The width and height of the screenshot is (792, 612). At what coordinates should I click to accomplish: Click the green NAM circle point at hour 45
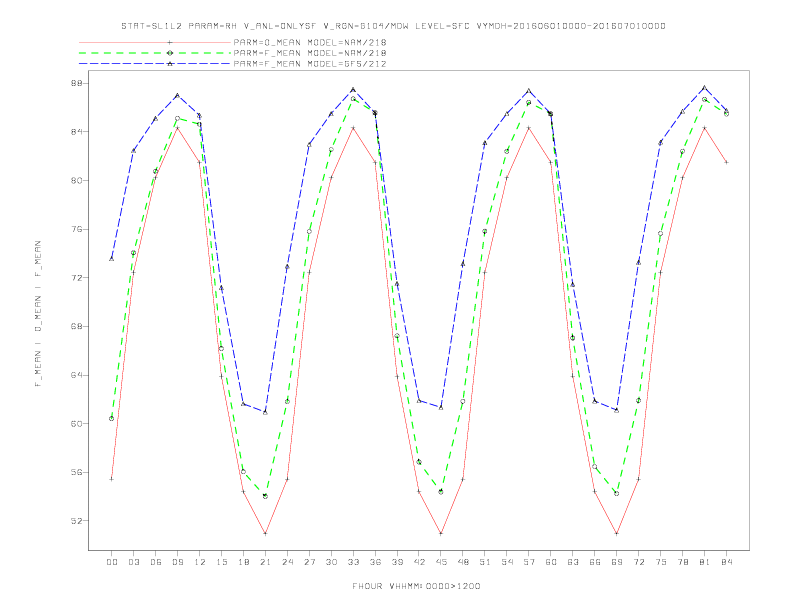click(x=441, y=491)
